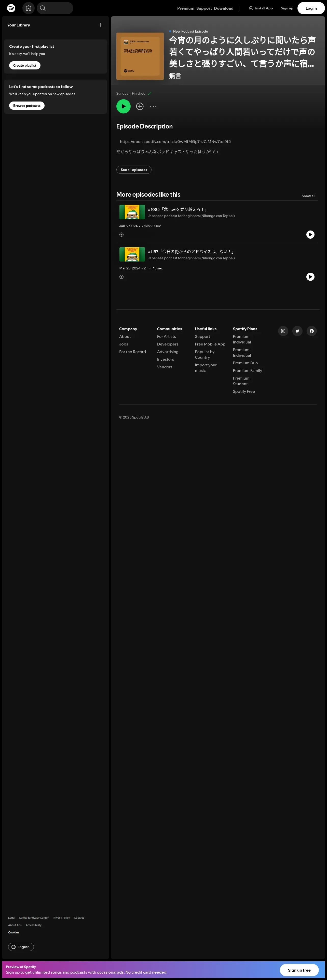Open the Premium Duo plan link
327x980 pixels.
245,363
